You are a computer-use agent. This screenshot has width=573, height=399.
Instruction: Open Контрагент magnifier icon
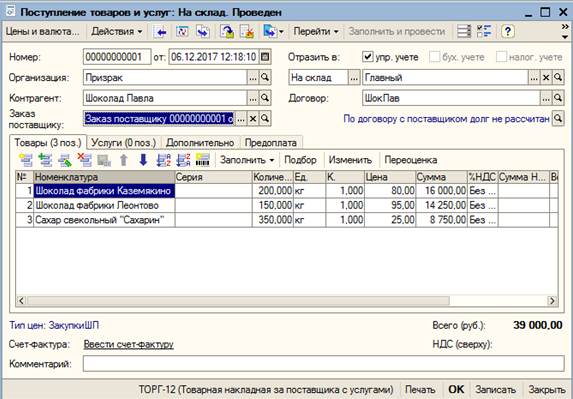[x=265, y=98]
